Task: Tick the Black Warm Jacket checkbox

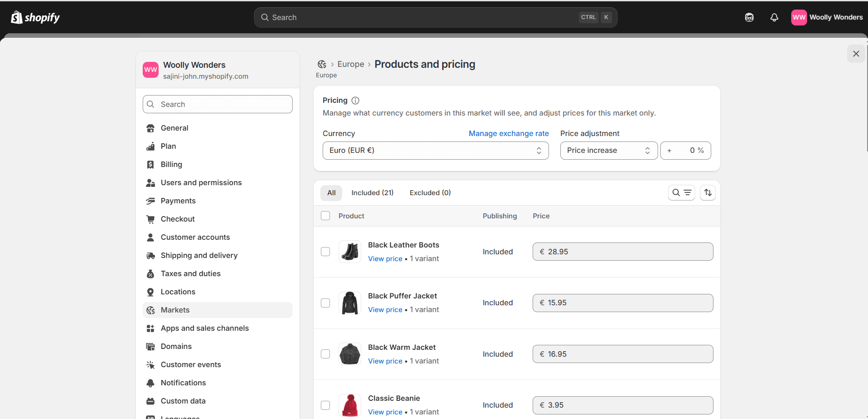Action: point(325,354)
